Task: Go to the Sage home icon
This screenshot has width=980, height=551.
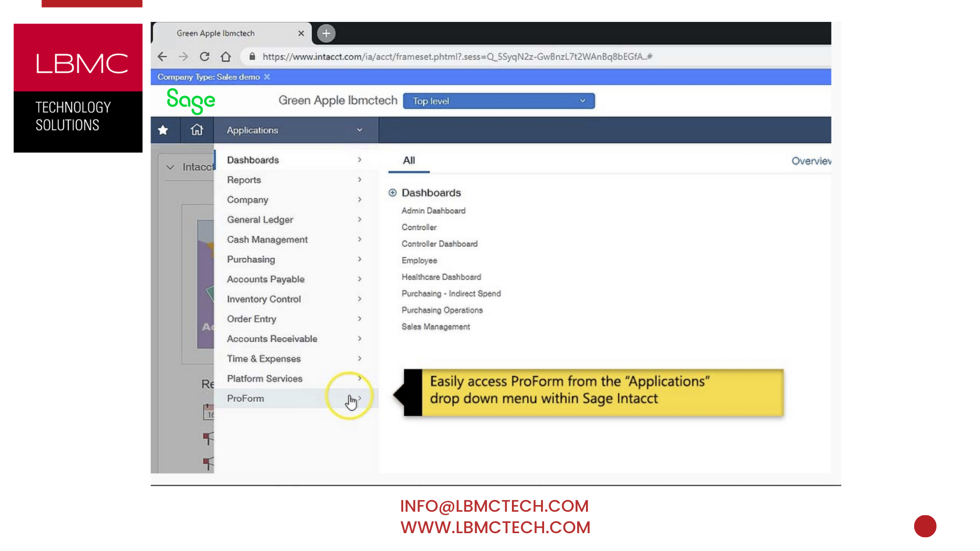Action: pyautogui.click(x=197, y=130)
